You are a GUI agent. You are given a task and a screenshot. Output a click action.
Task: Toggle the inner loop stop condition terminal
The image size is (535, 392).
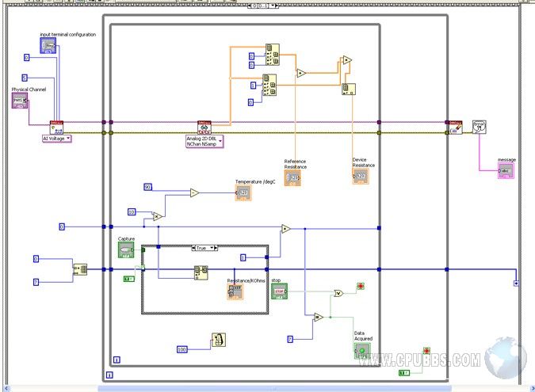point(361,286)
